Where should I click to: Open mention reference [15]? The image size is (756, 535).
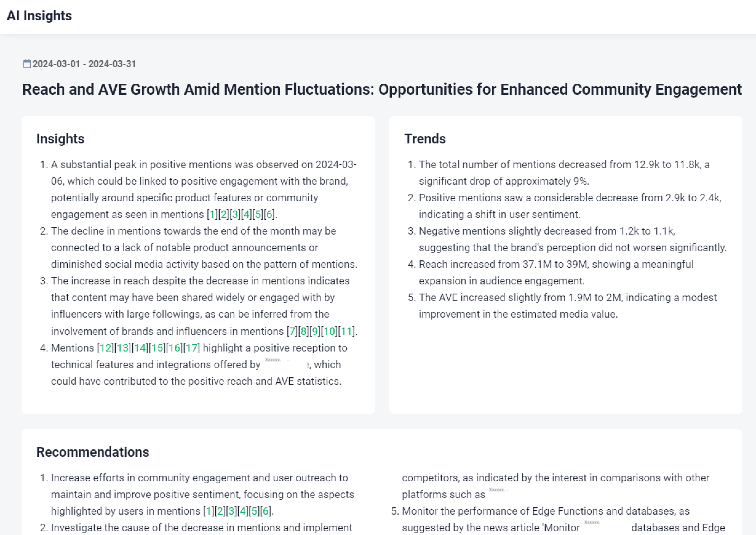point(157,348)
